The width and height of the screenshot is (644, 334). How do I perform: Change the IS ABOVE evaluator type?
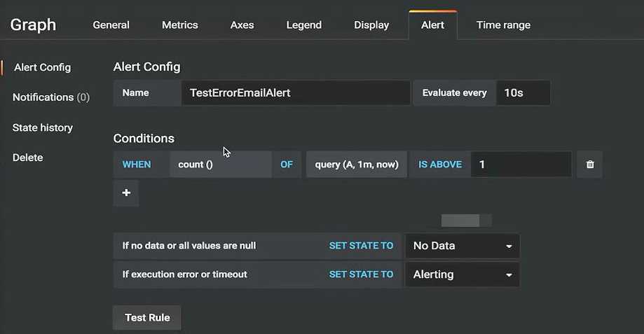point(440,165)
